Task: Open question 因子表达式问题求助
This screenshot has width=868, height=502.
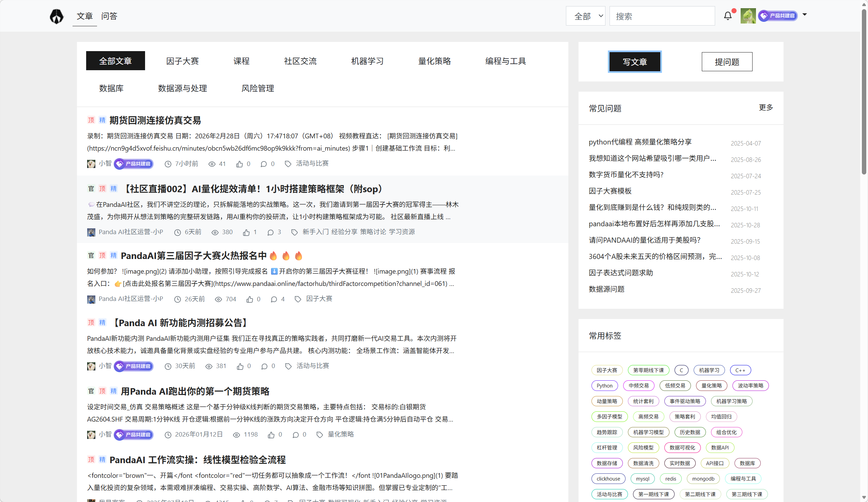Action: click(621, 273)
